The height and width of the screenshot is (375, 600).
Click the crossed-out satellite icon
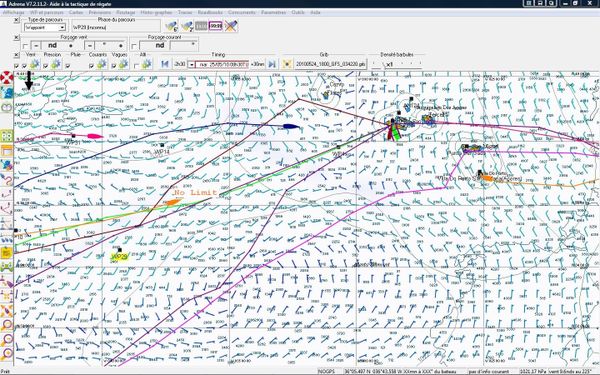[x=231, y=26]
